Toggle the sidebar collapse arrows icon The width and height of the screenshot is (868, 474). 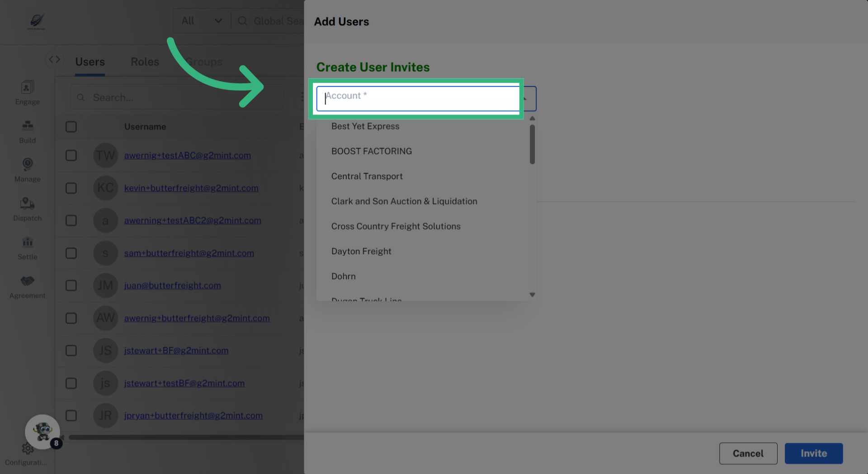pos(54,59)
